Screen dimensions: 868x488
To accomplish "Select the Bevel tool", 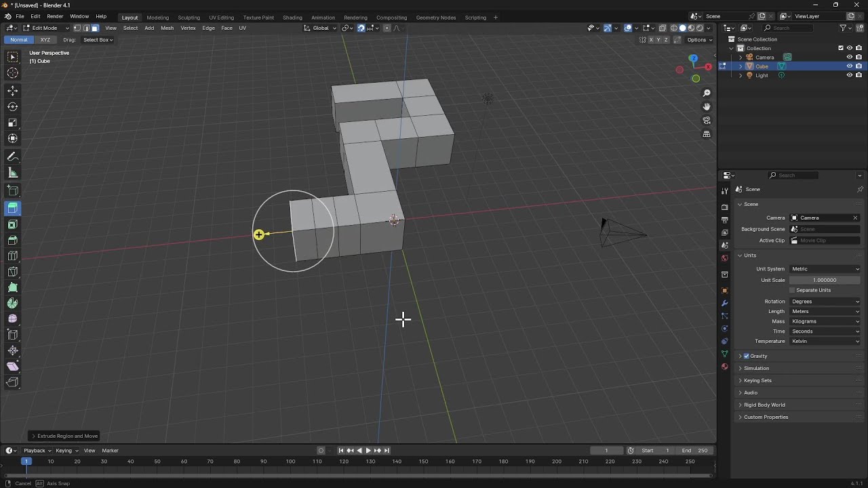I will click(13, 240).
